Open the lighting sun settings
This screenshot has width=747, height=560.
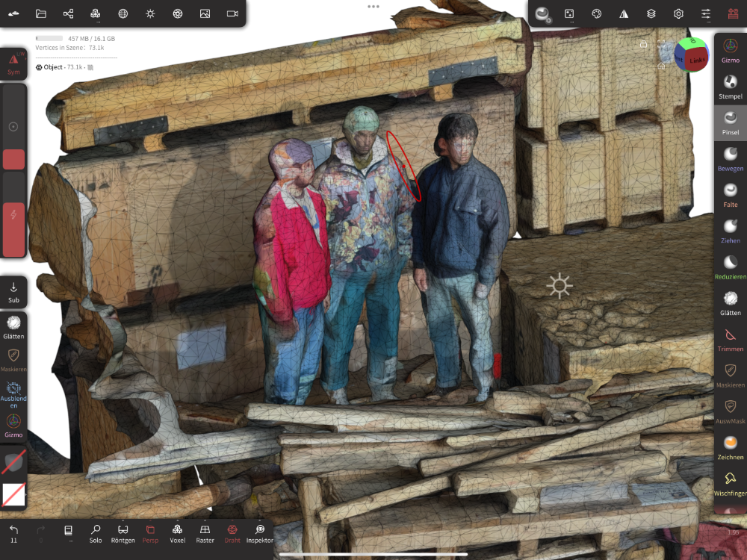150,13
